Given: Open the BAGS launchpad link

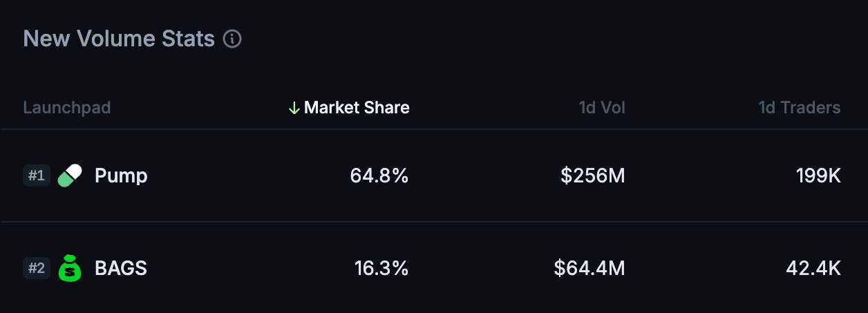Looking at the screenshot, I should [x=121, y=268].
